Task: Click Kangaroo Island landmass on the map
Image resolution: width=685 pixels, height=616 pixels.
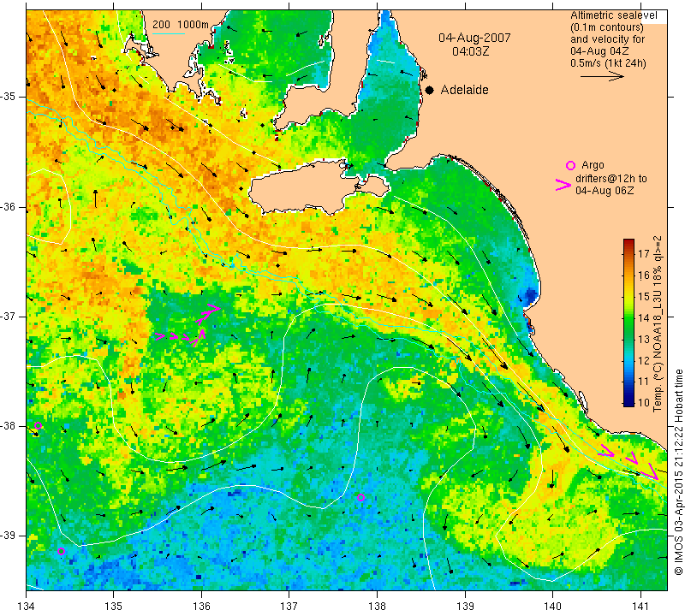Action: [306, 187]
